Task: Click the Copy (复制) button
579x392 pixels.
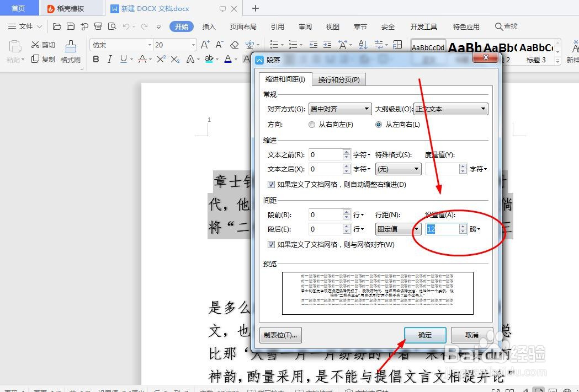Action: [x=43, y=59]
